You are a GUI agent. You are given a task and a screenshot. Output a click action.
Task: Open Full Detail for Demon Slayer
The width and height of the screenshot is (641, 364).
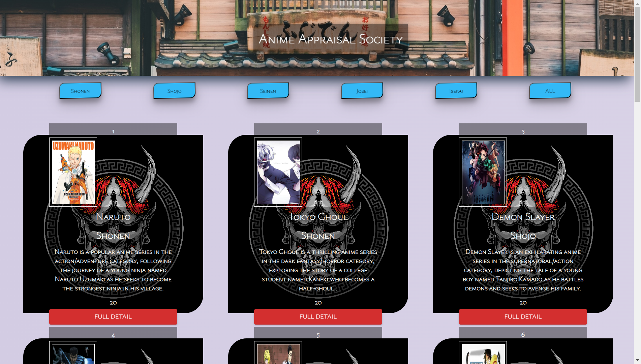coord(523,317)
